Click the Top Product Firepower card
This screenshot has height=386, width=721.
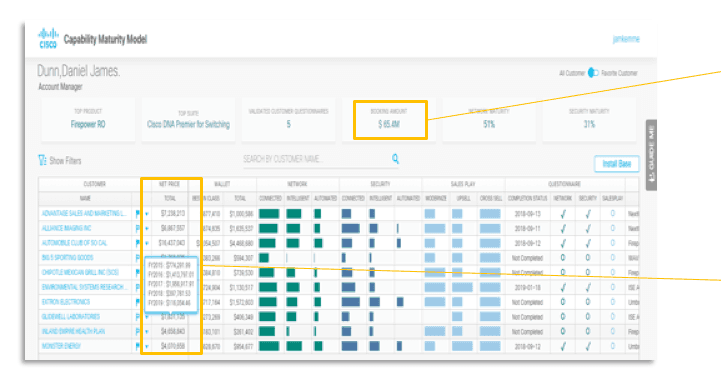click(88, 119)
